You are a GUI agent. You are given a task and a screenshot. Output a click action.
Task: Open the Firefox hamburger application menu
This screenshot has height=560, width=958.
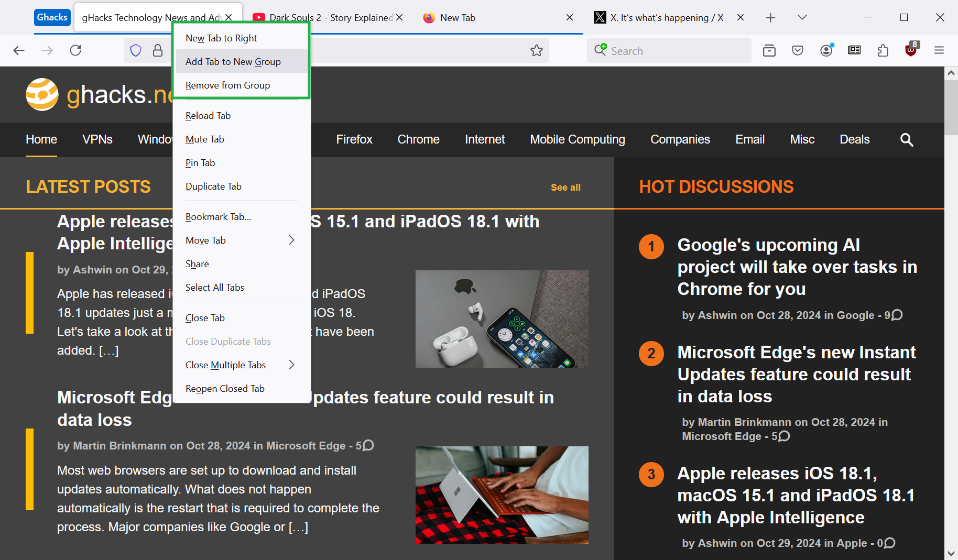click(939, 51)
